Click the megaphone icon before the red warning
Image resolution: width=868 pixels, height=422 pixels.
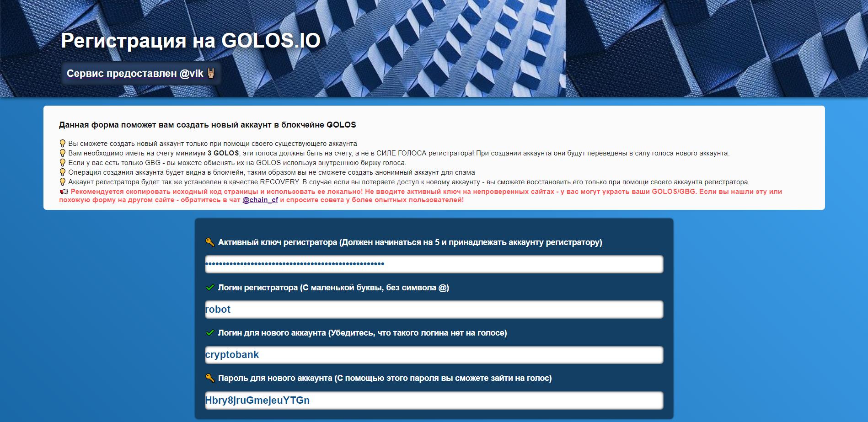click(64, 192)
